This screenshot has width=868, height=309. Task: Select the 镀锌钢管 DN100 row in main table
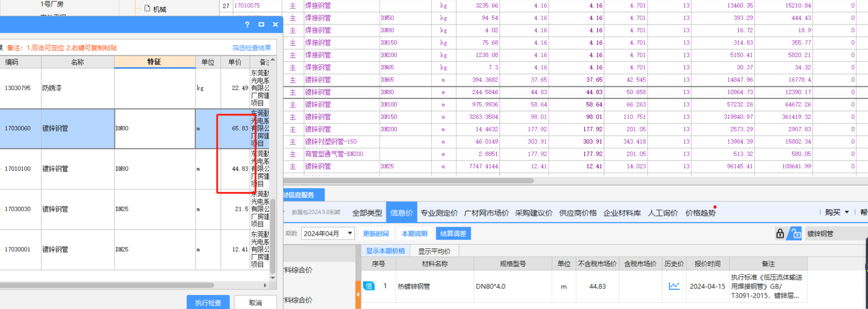[575, 104]
